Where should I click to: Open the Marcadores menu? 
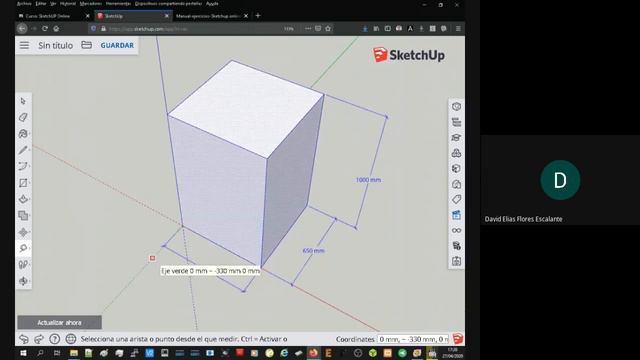(x=91, y=4)
